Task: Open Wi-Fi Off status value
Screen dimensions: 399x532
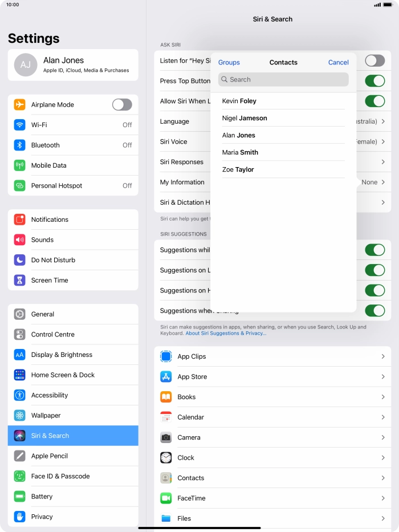Action: point(127,125)
